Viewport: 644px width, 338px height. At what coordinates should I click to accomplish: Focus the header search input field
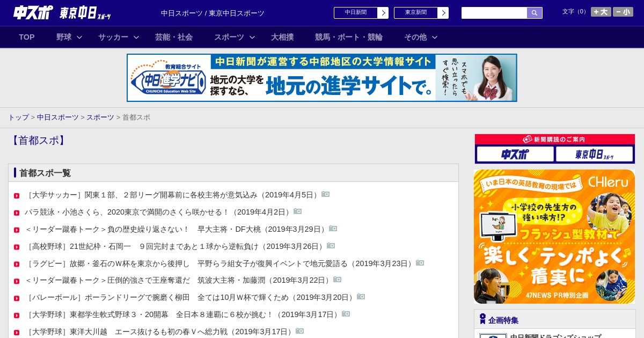(494, 13)
